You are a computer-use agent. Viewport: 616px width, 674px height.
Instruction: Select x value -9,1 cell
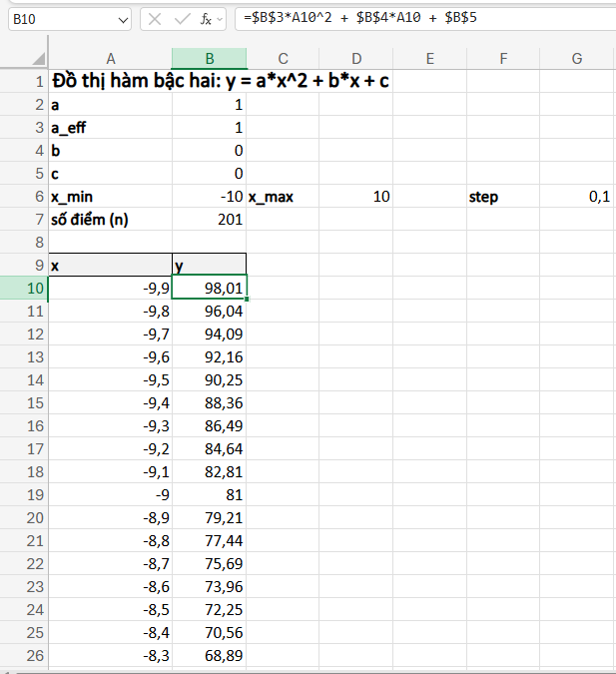click(x=111, y=472)
